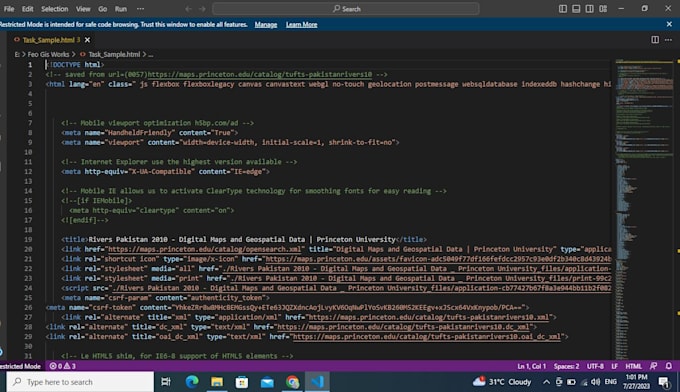This screenshot has height=392, width=680.
Task: Click the Visual Studio Code taskbar icon
Action: [x=317, y=382]
